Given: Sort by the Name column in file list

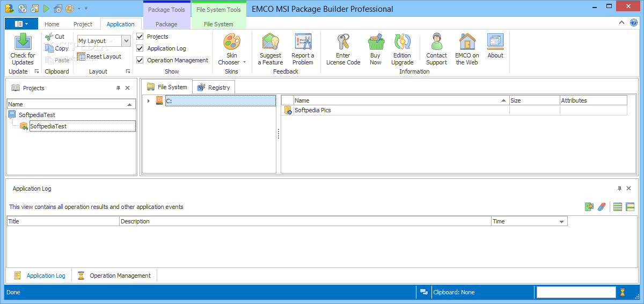Looking at the screenshot, I should point(401,100).
